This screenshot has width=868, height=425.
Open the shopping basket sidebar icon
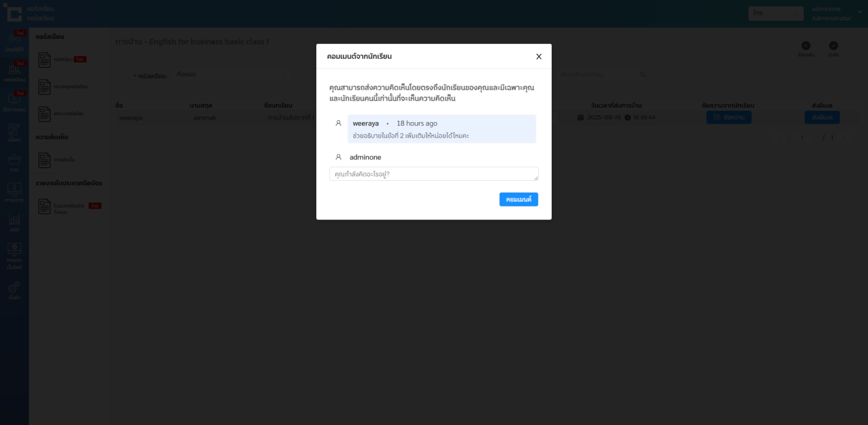[x=14, y=161]
